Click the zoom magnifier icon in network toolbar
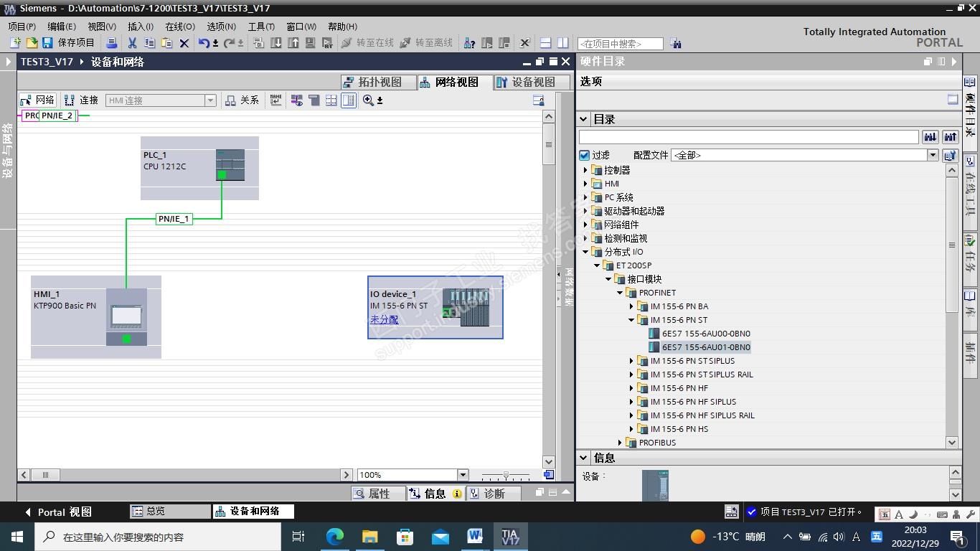This screenshot has height=551, width=980. (368, 100)
